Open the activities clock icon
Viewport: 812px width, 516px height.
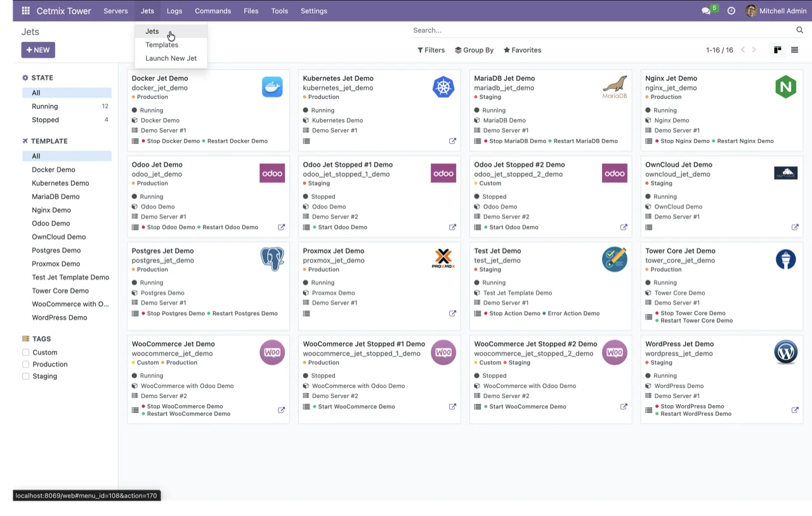pyautogui.click(x=731, y=11)
